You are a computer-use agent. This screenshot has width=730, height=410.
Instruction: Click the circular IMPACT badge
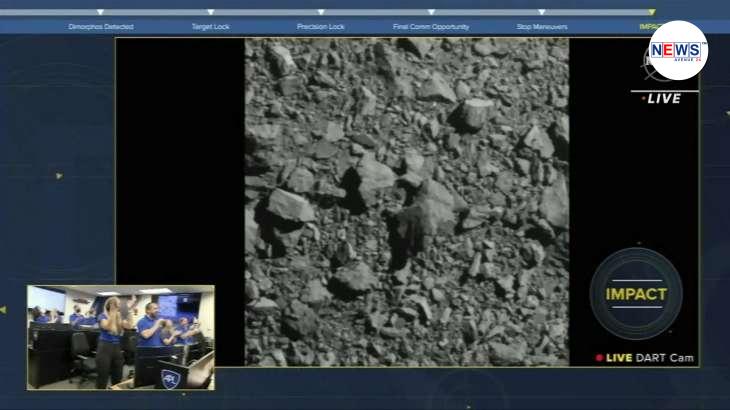635,294
